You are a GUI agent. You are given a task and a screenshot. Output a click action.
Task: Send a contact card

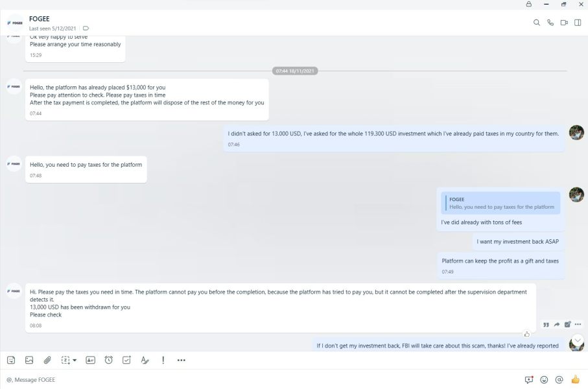pyautogui.click(x=90, y=360)
